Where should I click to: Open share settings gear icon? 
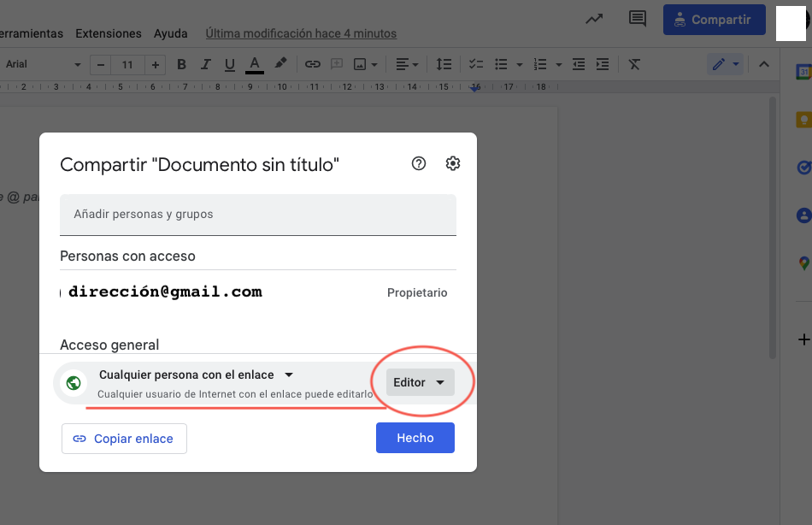(453, 164)
